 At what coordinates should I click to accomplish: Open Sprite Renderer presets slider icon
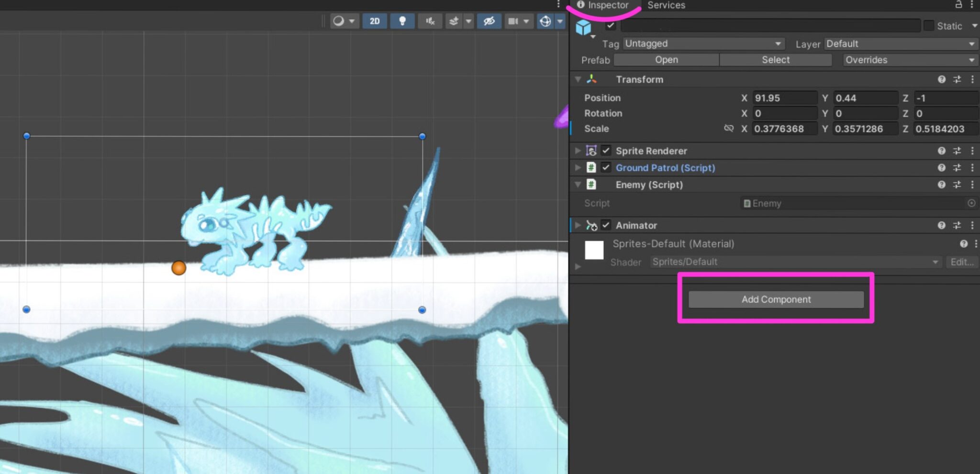point(957,151)
